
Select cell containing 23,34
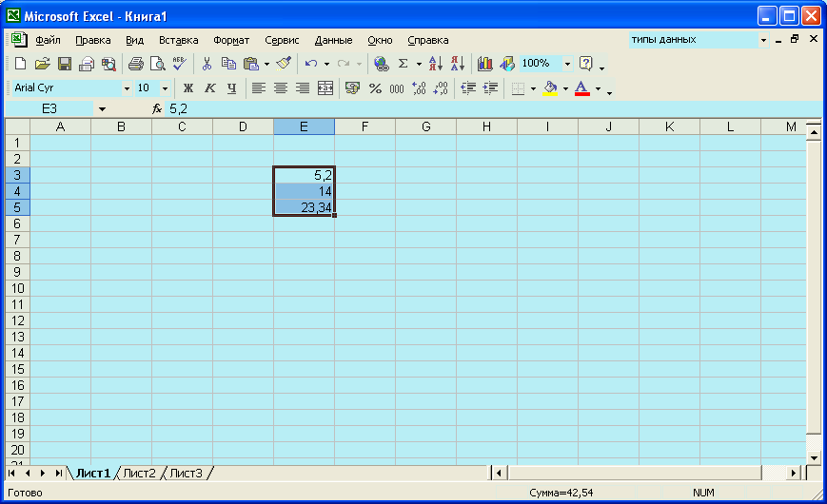(304, 207)
